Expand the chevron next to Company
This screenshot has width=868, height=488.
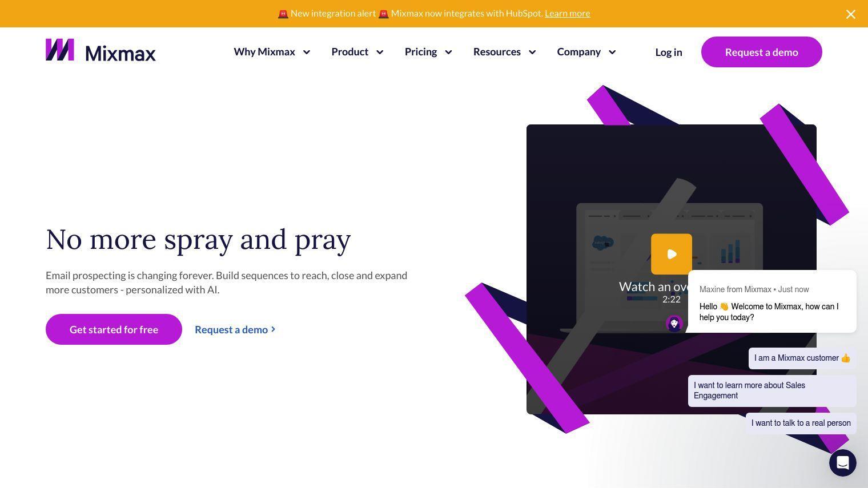click(x=612, y=52)
